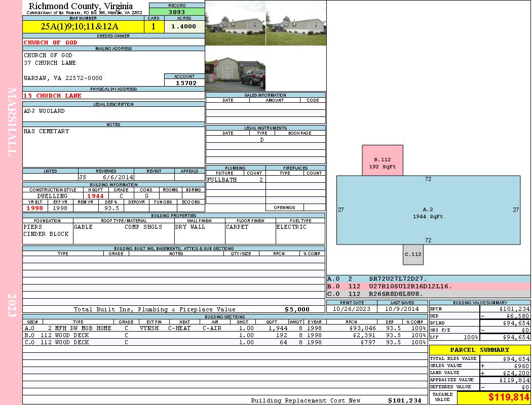Image resolution: width=532 pixels, height=405 pixels.
Task: Select sketch area A.2 1944 SqFt
Action: tap(428, 210)
